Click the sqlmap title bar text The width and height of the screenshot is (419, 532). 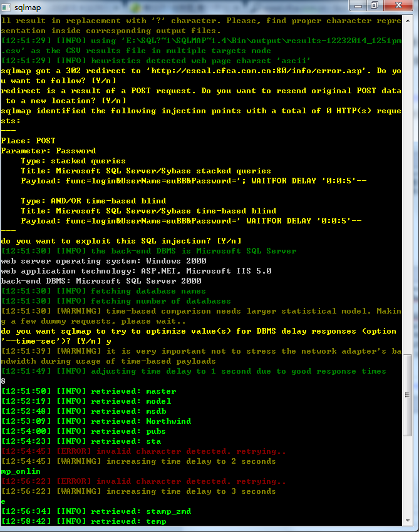(28, 7)
